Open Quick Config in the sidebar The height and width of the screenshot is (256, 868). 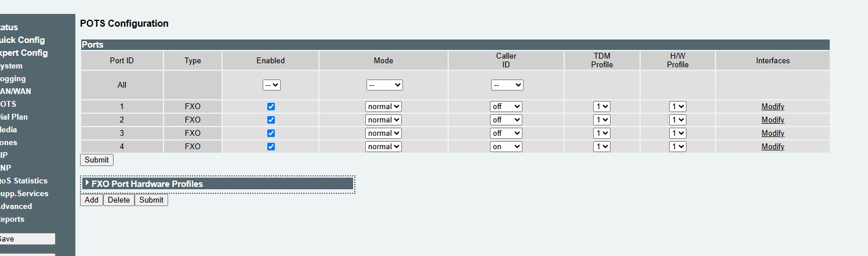22,40
